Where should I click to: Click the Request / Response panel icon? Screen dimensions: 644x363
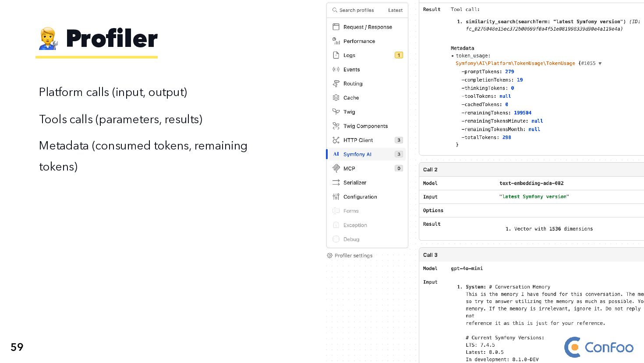[x=336, y=27]
